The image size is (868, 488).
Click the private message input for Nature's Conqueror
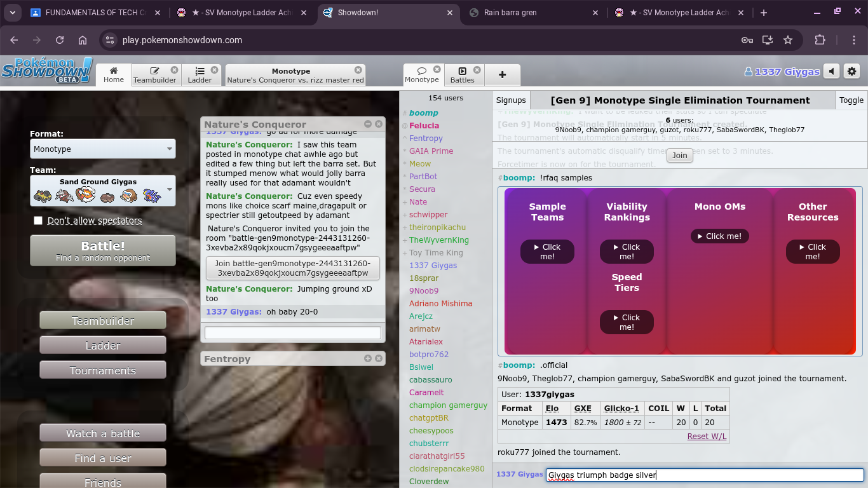click(x=292, y=333)
